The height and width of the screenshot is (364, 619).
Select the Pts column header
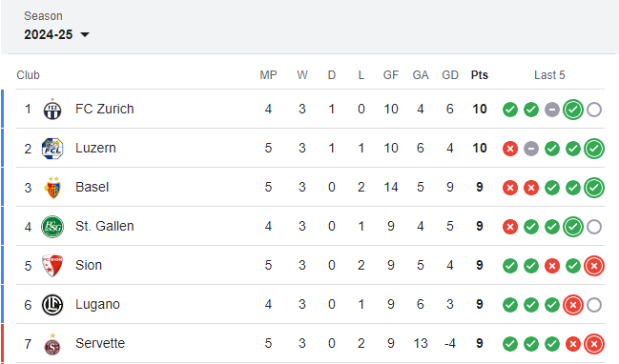pyautogui.click(x=479, y=75)
